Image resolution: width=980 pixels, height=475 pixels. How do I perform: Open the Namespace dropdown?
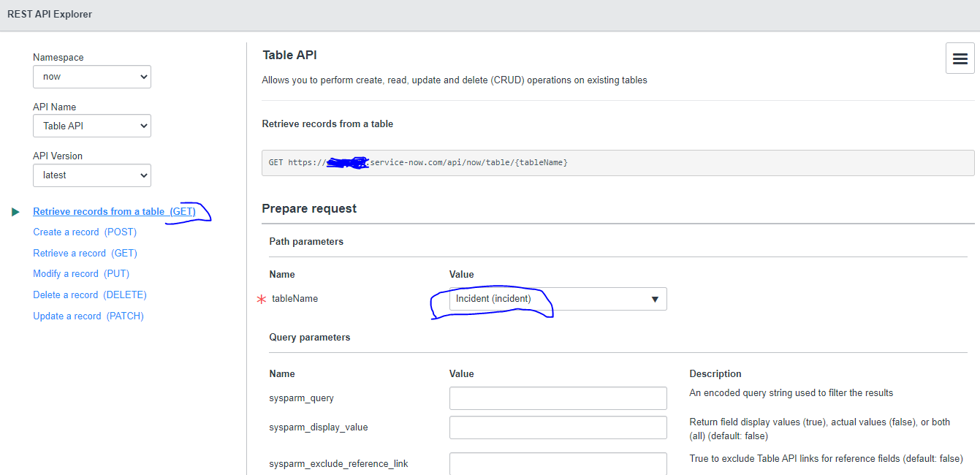[91, 76]
